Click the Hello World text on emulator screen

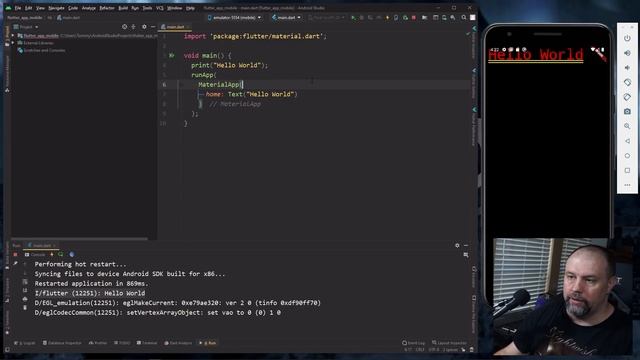536,55
